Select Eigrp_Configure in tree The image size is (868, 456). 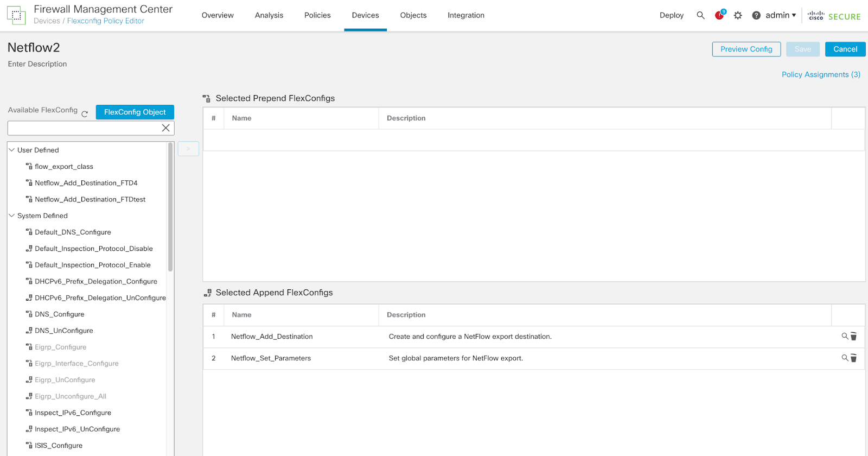(61, 347)
